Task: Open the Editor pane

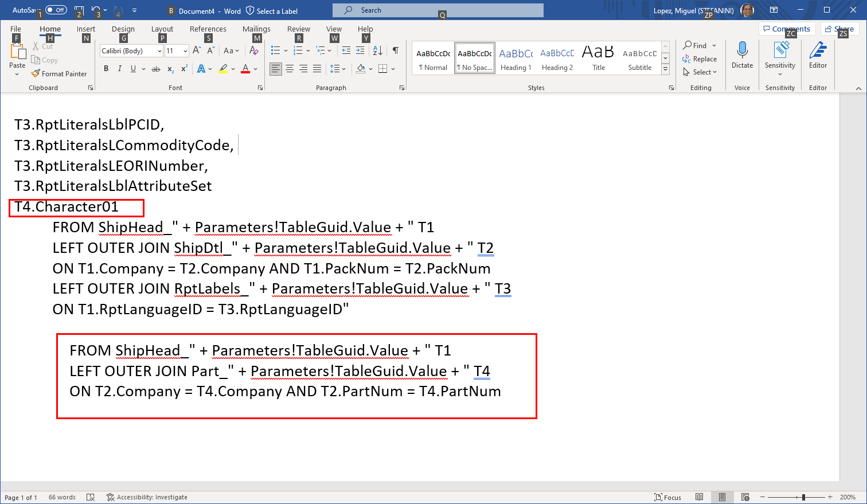Action: (x=818, y=55)
